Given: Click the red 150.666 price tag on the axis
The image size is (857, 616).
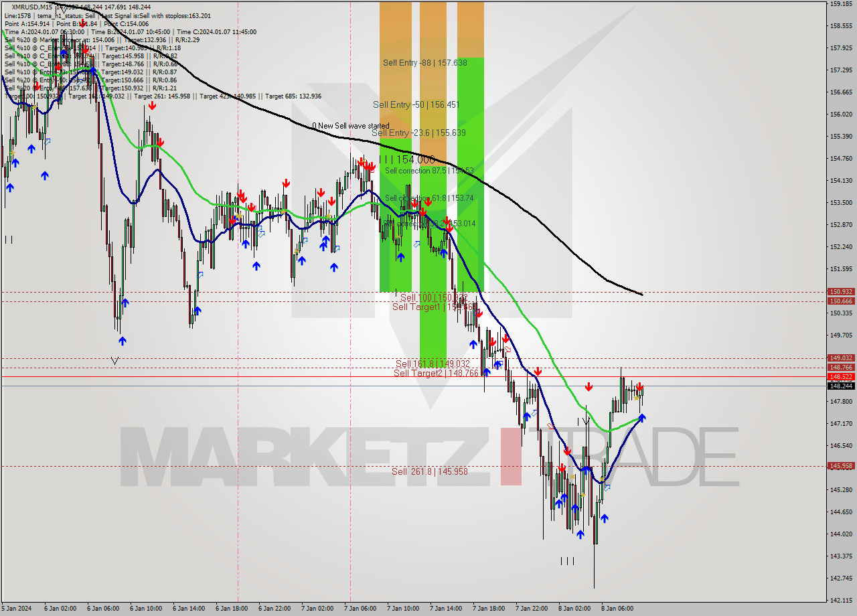Looking at the screenshot, I should (841, 301).
